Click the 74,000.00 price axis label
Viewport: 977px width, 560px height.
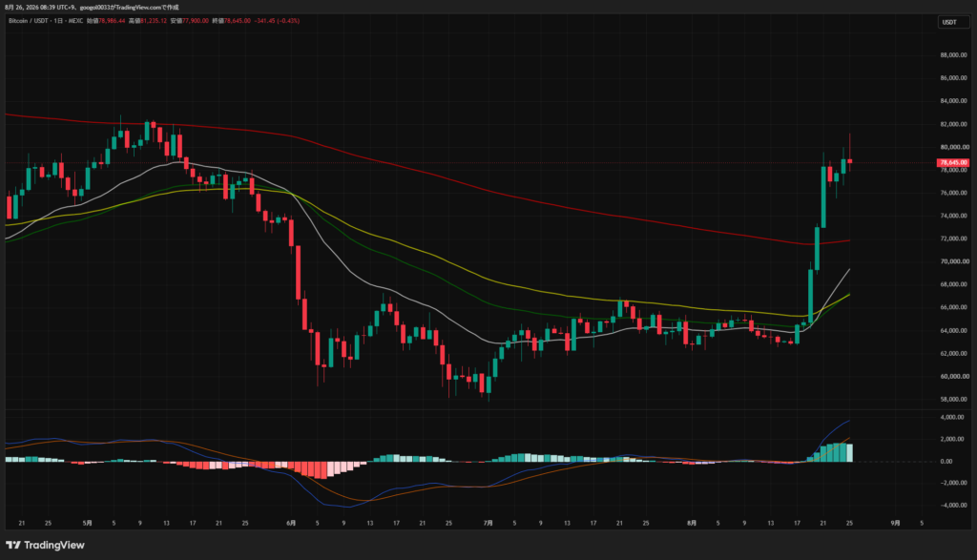coord(953,216)
